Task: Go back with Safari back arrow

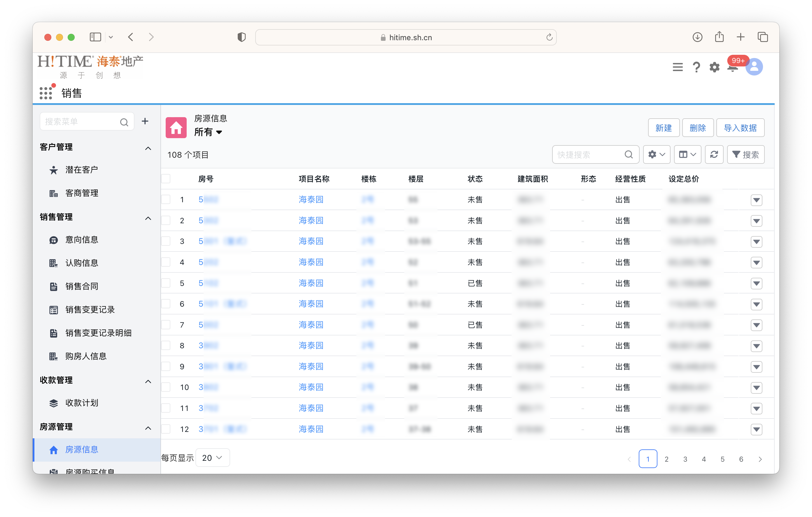Action: 131,37
